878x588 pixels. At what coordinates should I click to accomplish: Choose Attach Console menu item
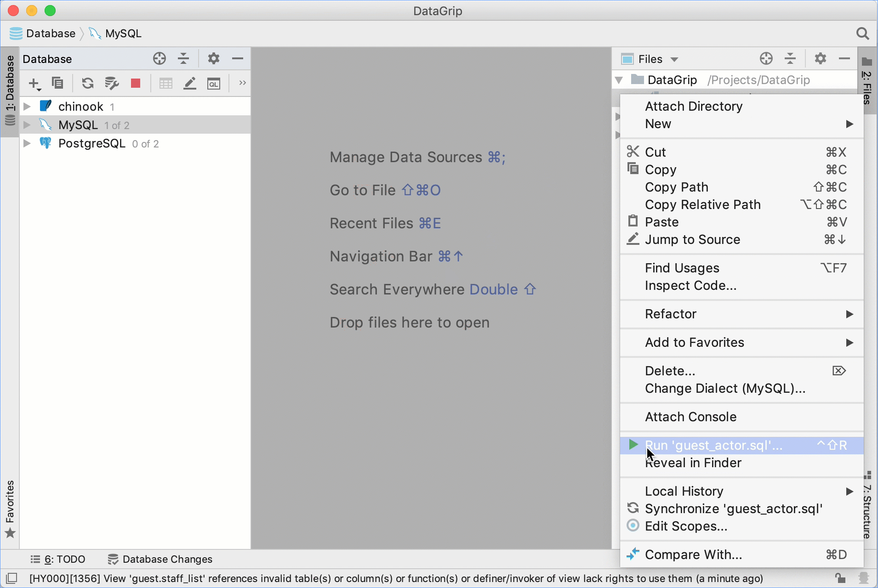741,417
